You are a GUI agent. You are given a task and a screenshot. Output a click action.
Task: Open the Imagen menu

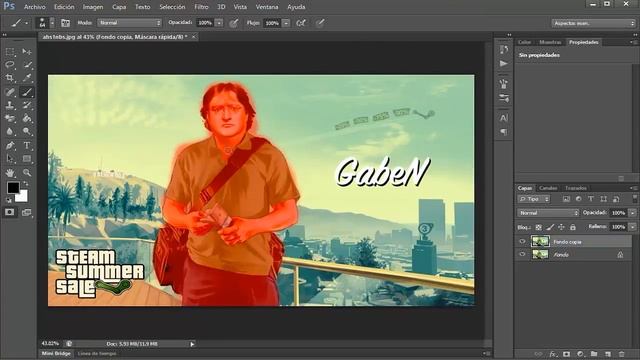click(x=93, y=7)
